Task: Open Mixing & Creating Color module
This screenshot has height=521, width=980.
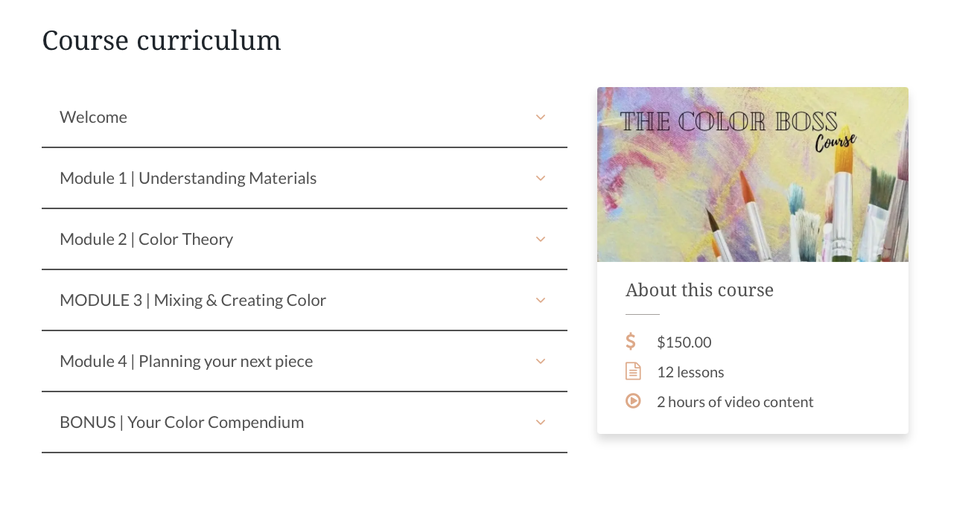Action: coord(305,300)
